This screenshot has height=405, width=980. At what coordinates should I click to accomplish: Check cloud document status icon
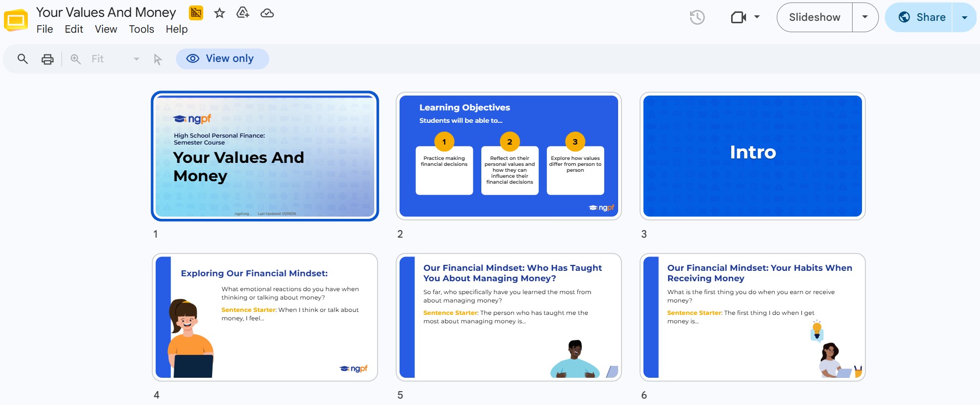click(x=267, y=13)
